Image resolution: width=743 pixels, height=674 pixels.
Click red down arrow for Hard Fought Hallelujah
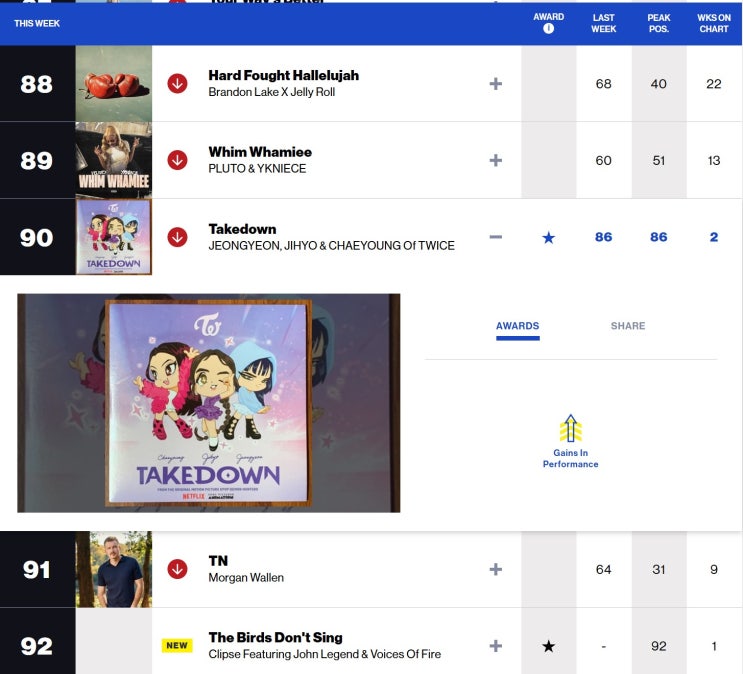(x=177, y=83)
